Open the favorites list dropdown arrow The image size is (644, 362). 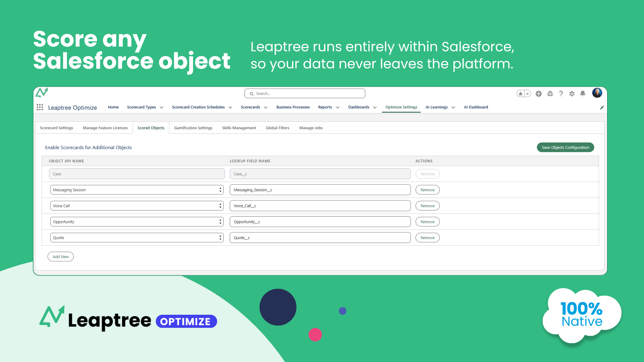pos(527,94)
